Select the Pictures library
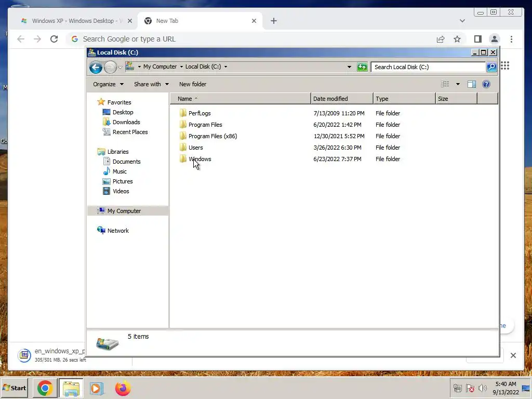This screenshot has width=532, height=399. [x=123, y=181]
